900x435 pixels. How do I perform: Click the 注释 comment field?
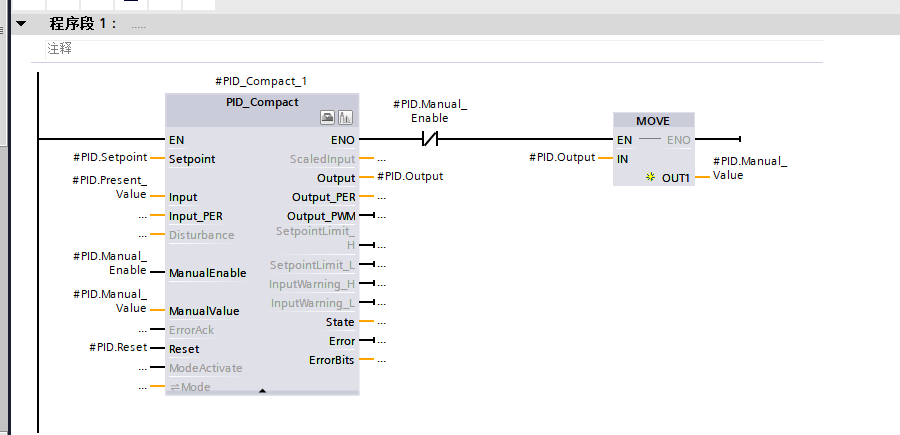coord(435,49)
